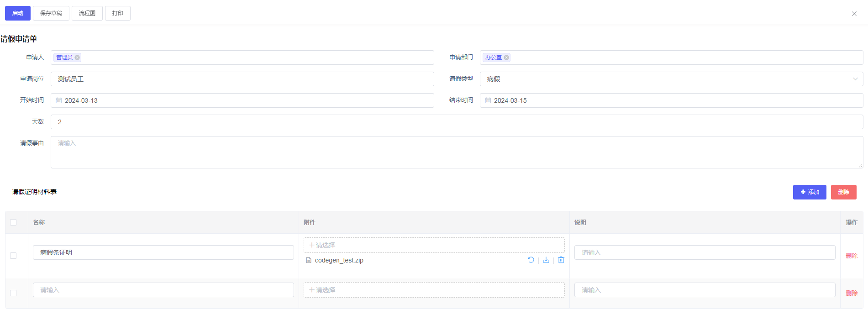
Task: Delete the codegen_test.zip attachment via trash icon
Action: pyautogui.click(x=561, y=260)
